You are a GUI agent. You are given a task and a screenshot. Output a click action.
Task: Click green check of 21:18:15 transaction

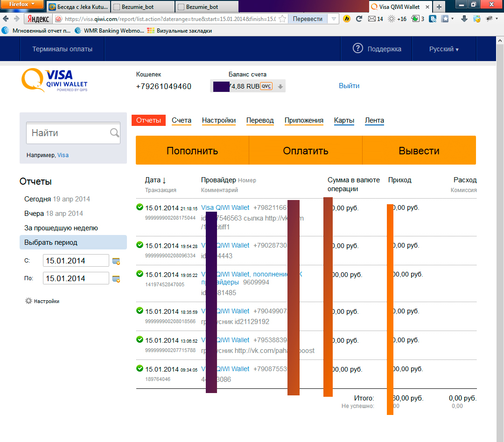[140, 207]
